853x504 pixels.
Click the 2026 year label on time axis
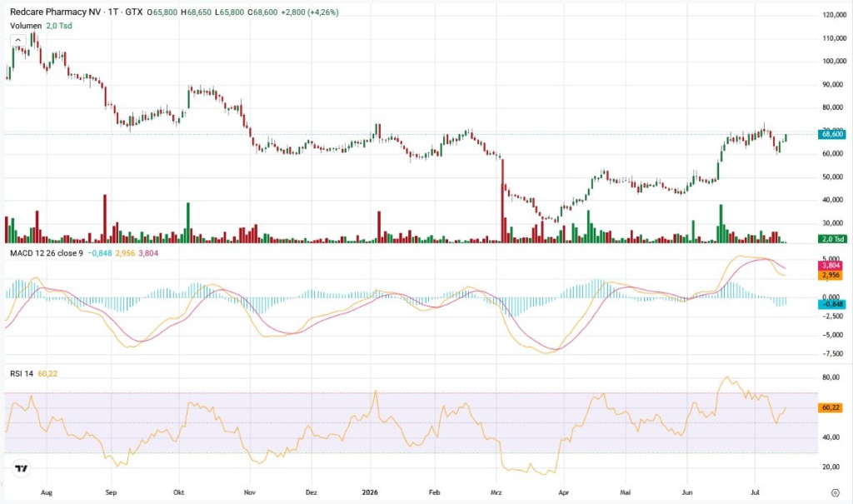tap(370, 492)
